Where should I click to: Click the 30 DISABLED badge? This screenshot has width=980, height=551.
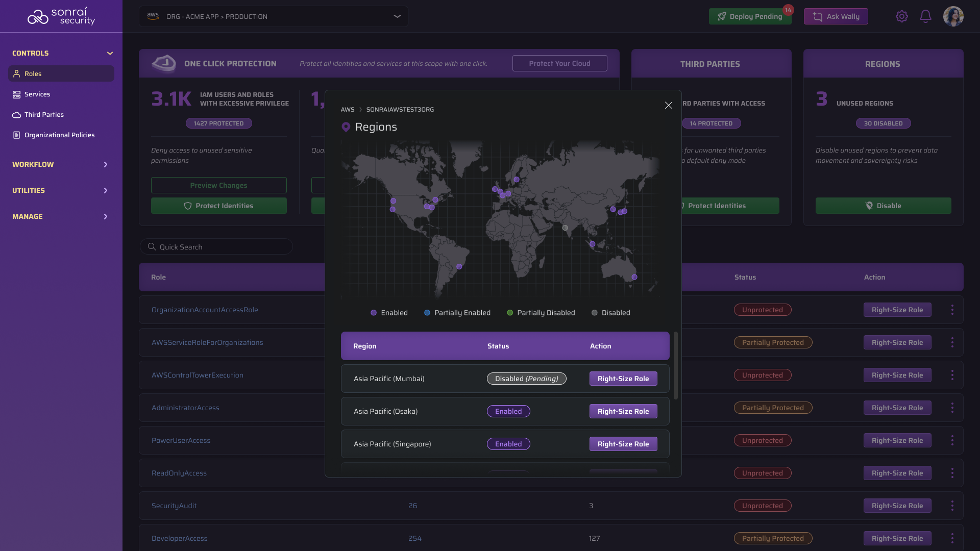coord(883,123)
